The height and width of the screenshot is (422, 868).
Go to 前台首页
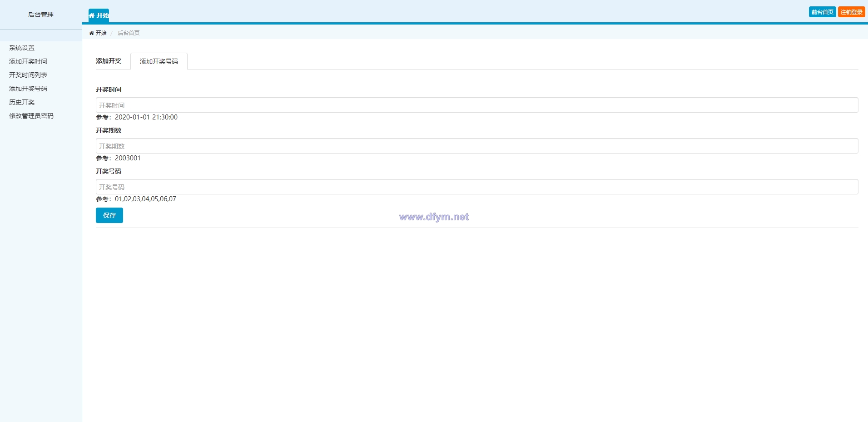(822, 12)
